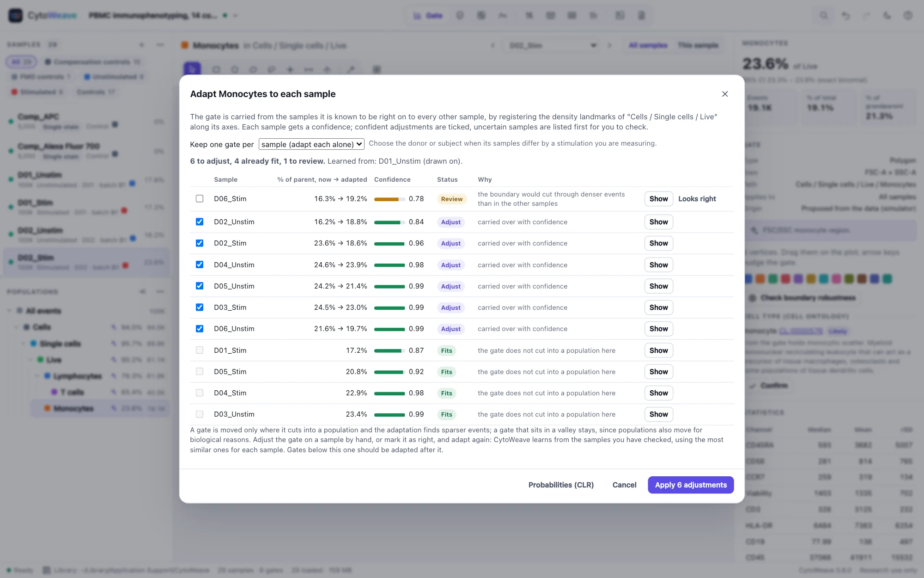This screenshot has height=578, width=924.
Task: Pick the rectangle gate tool icon
Action: pos(216,69)
